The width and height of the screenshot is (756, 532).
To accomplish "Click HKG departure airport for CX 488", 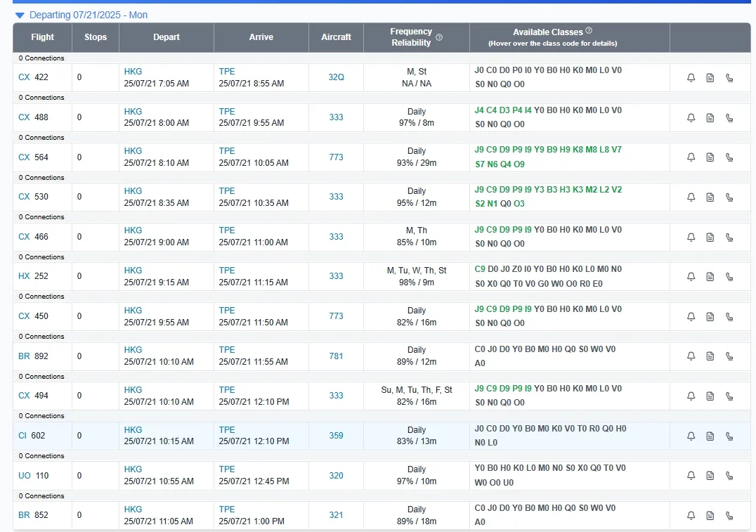I will click(133, 112).
